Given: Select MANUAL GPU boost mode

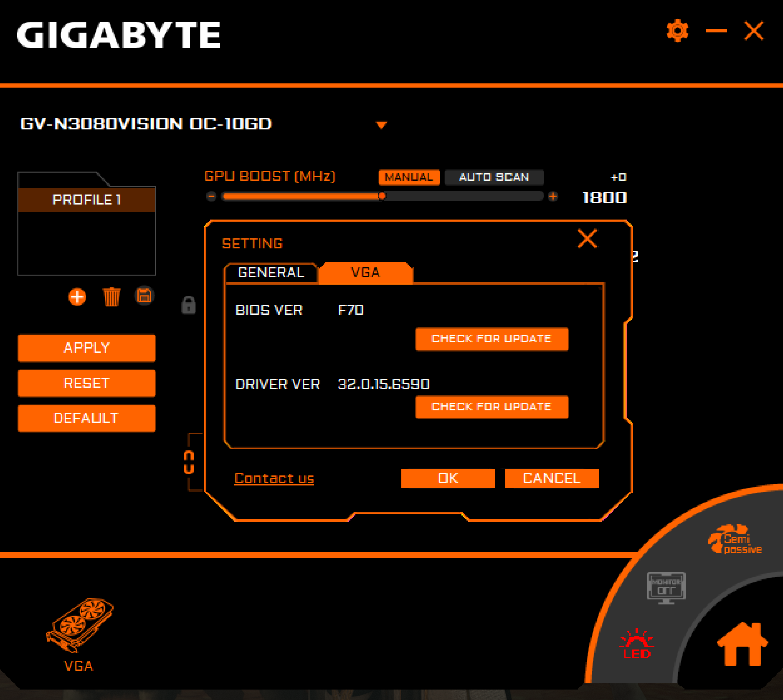Looking at the screenshot, I should [409, 177].
